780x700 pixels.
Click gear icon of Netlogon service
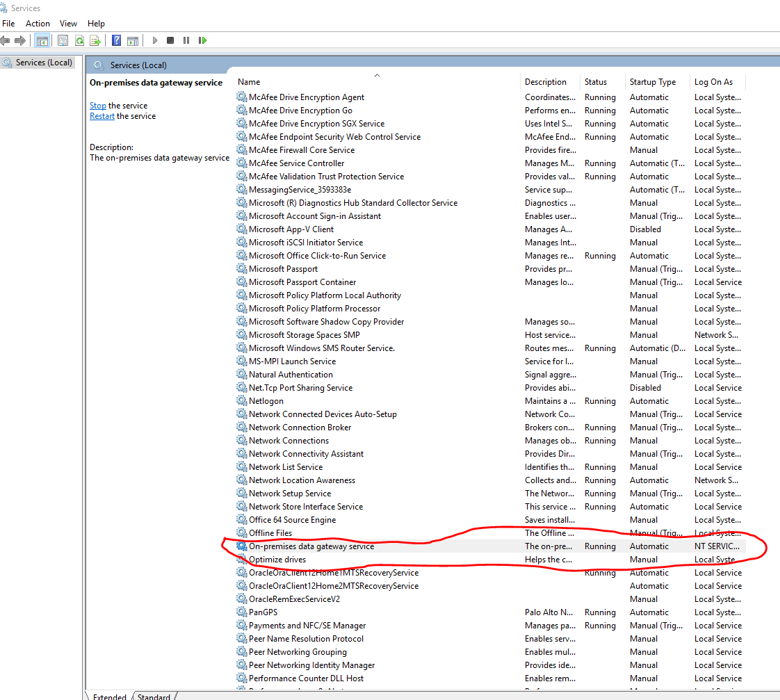pos(242,400)
